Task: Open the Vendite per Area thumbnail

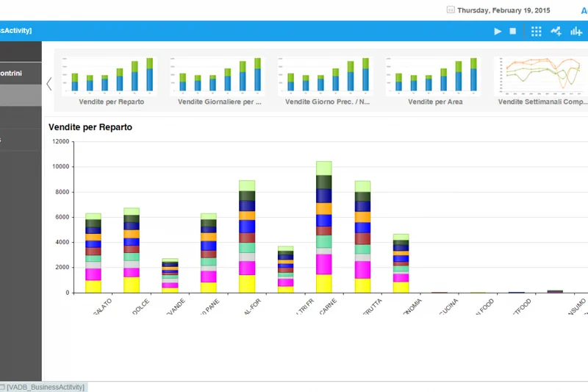Action: (436, 81)
